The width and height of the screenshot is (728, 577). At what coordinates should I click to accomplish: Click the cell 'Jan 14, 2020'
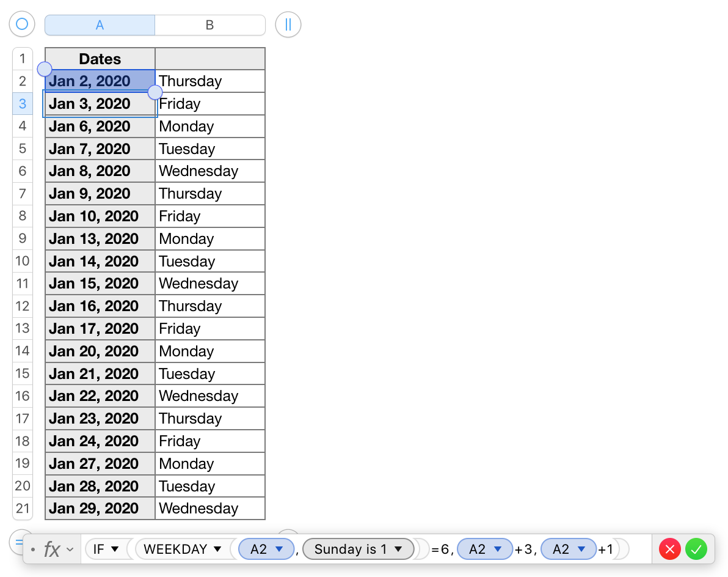tap(100, 261)
